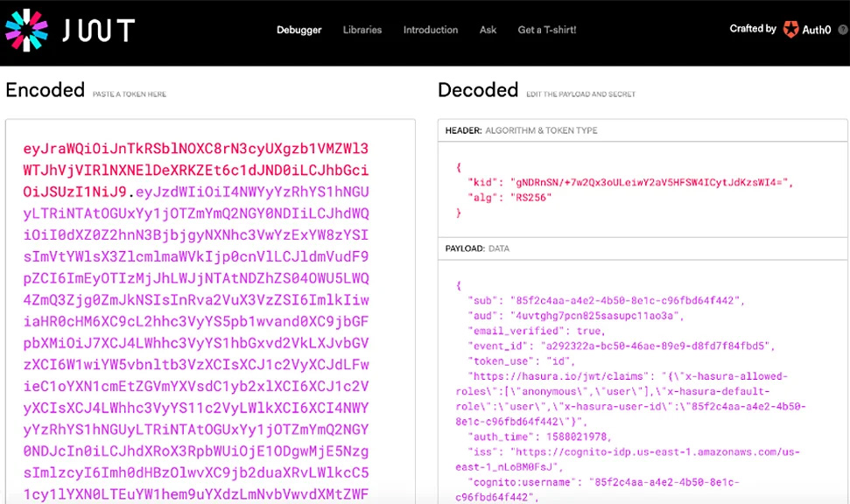Follow the Get a T-shirt! link
This screenshot has height=504, width=850.
pos(547,30)
